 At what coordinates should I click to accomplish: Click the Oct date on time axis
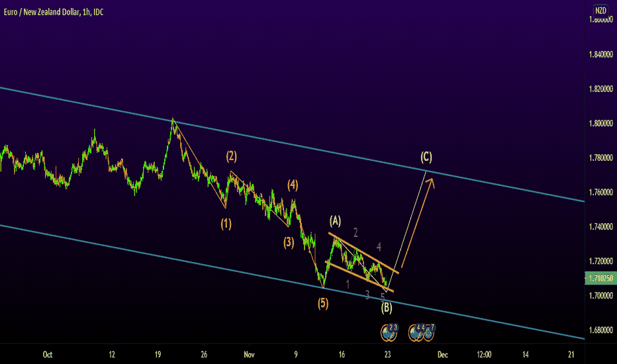click(48, 355)
